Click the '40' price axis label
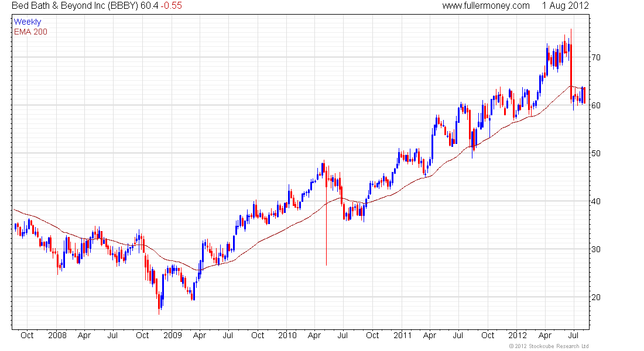The height and width of the screenshot is (351, 644). [595, 201]
